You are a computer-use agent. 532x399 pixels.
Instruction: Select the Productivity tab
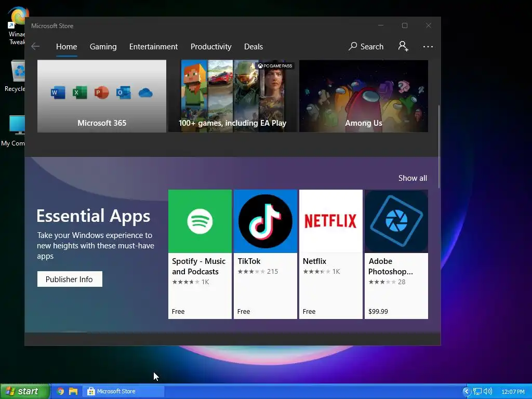(211, 46)
